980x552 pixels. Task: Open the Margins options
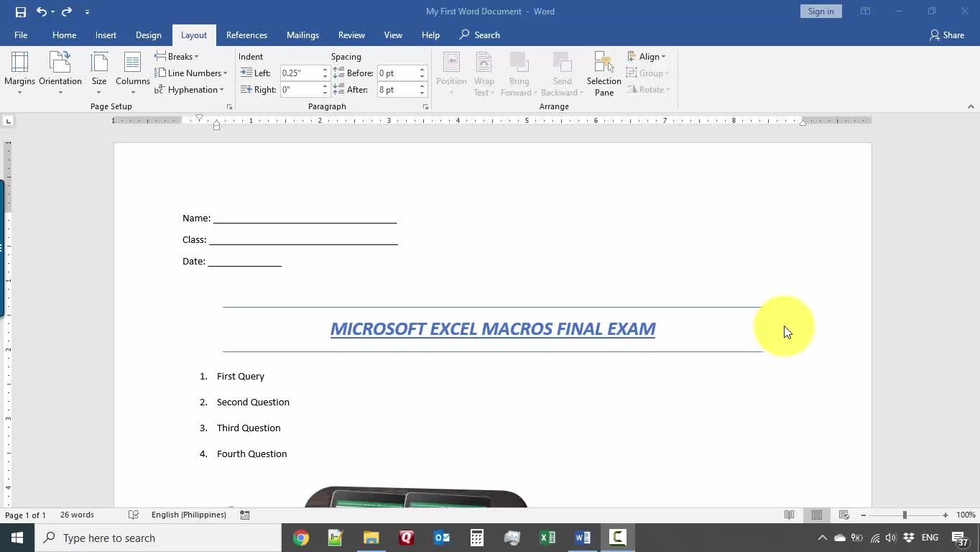[19, 72]
